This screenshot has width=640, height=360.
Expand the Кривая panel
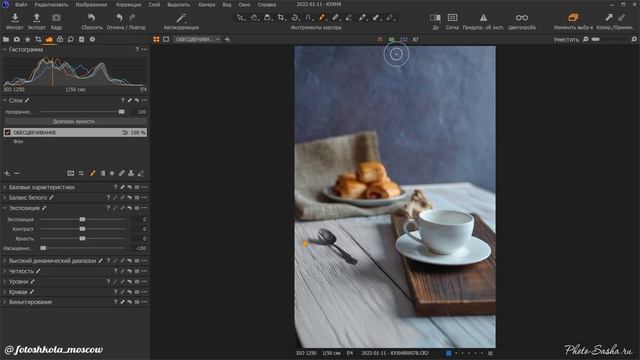5,292
